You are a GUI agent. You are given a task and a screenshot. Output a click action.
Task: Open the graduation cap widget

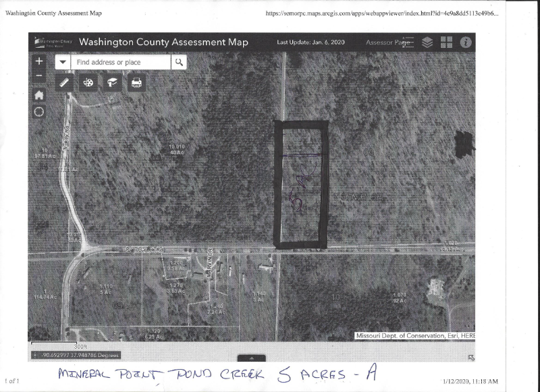(112, 82)
